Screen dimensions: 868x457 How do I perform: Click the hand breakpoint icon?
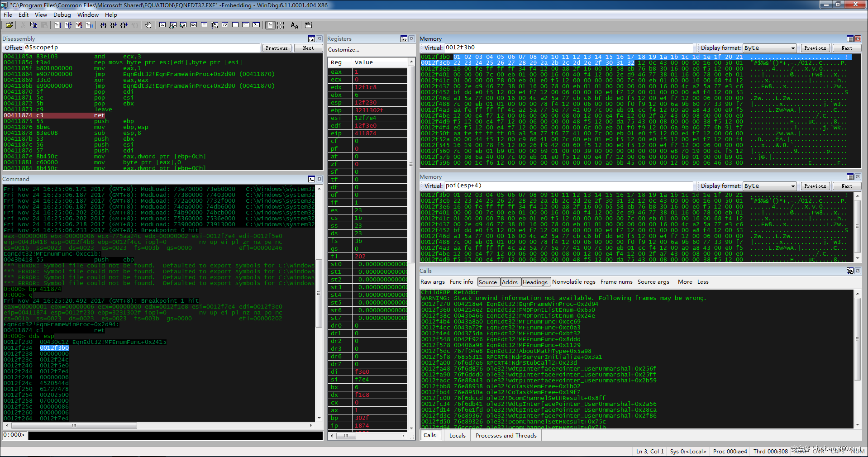tap(148, 25)
